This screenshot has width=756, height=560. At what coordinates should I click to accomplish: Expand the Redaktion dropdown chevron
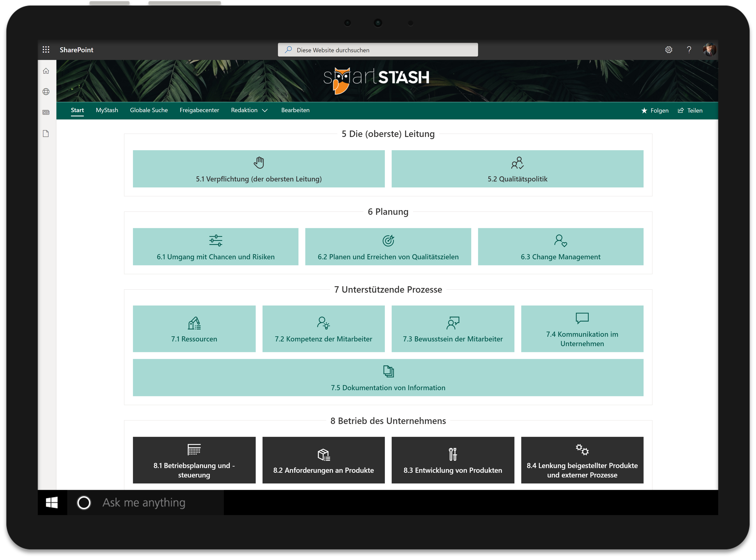(x=265, y=111)
